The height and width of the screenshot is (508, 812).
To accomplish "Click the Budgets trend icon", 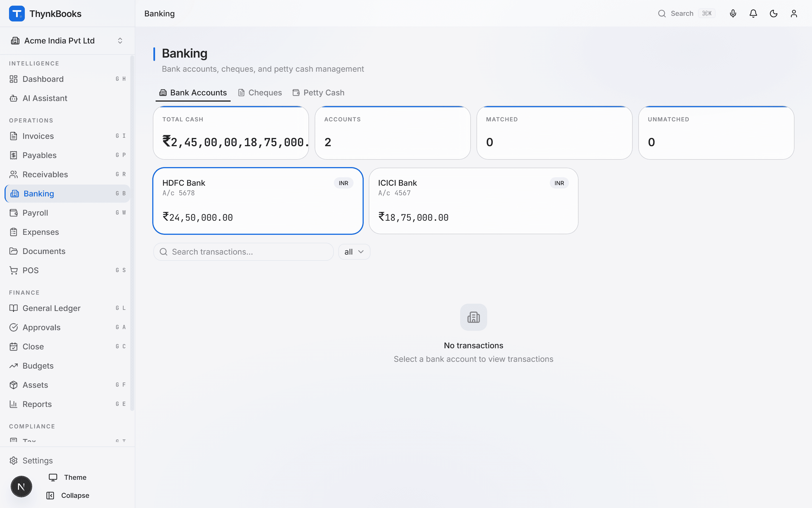I will 14,365.
